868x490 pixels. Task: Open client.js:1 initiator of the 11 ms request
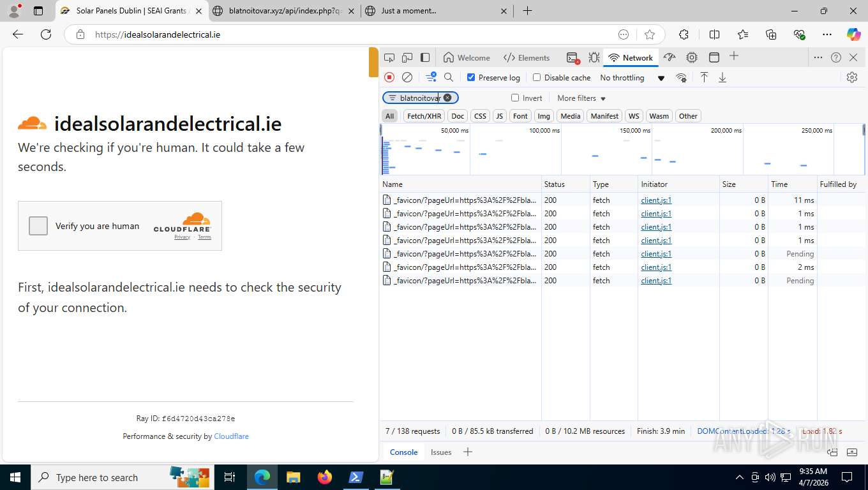(x=656, y=200)
